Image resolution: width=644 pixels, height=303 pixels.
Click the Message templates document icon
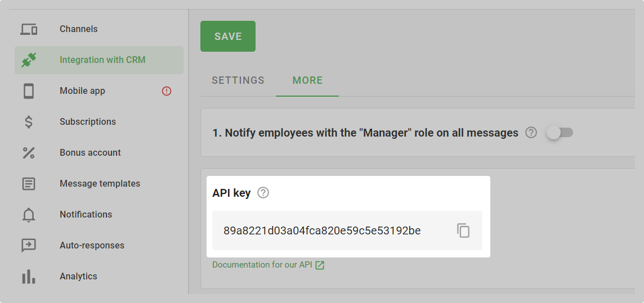[29, 184]
